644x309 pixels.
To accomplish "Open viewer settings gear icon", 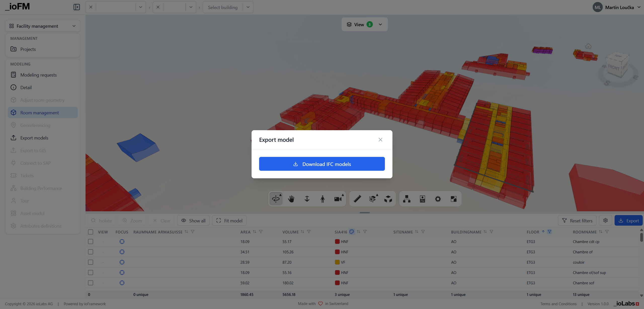I will pos(438,199).
